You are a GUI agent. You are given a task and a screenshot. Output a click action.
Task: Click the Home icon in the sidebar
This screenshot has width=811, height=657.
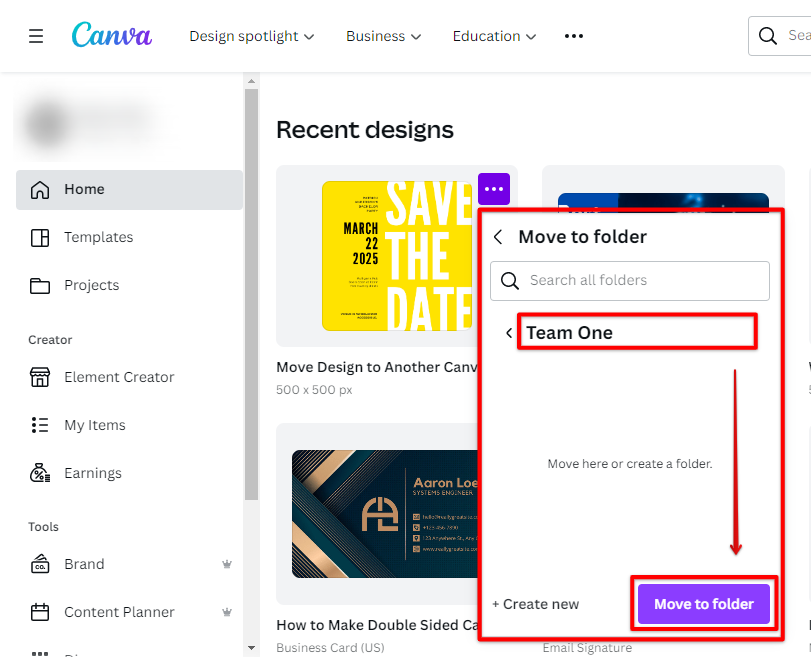click(40, 189)
